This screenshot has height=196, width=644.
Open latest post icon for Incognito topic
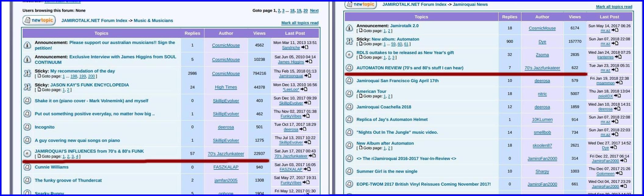pos(303,129)
